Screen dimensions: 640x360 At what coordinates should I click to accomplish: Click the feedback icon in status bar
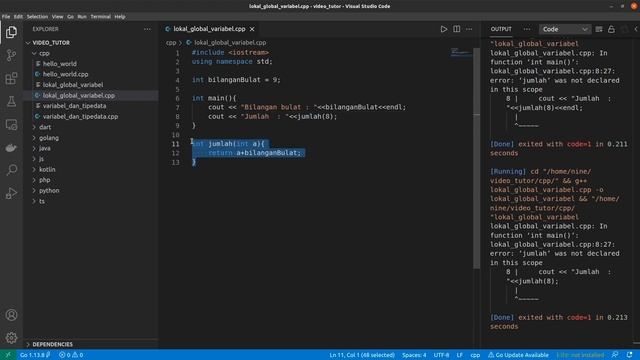tap(615, 355)
